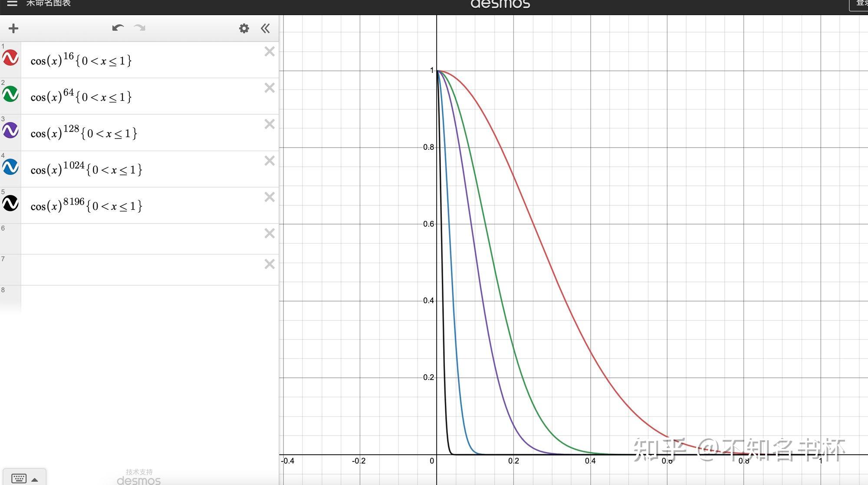Toggle the purple cos(x)^128 curve icon
868x485 pixels.
[10, 130]
